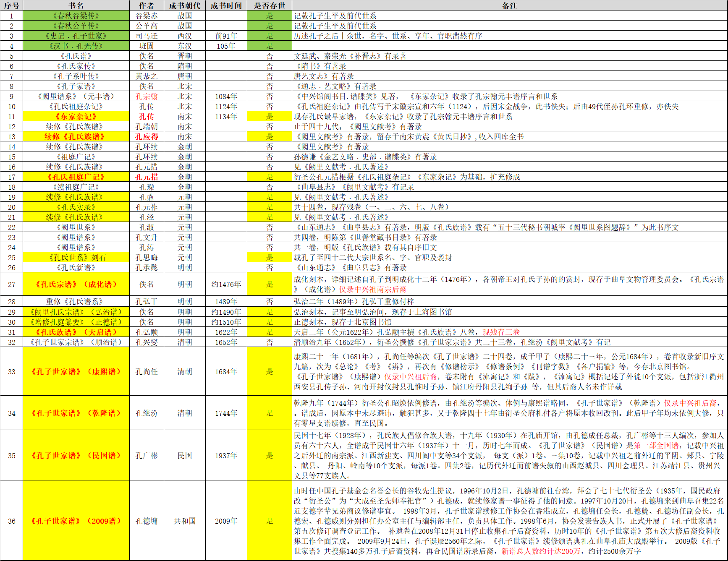Click the 《孔子世家谱》（康熙谱） title cell

pyautogui.click(x=76, y=372)
